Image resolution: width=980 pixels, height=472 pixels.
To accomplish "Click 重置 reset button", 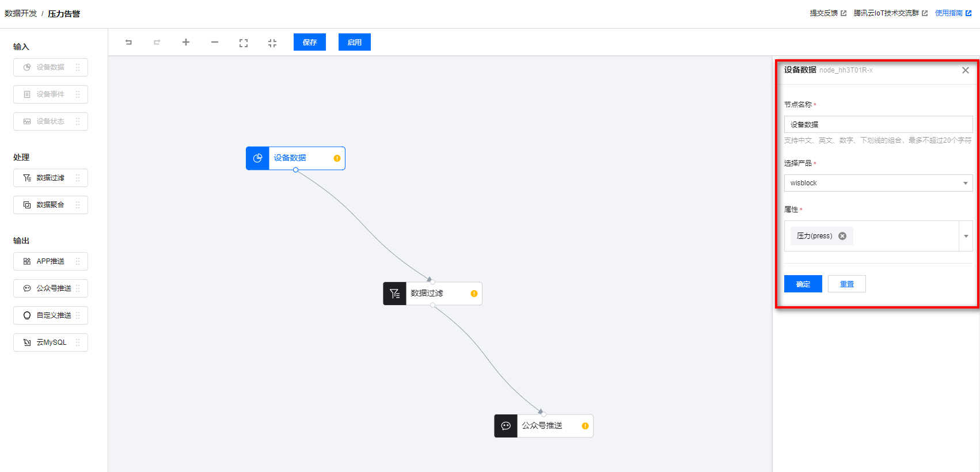I will pyautogui.click(x=847, y=284).
